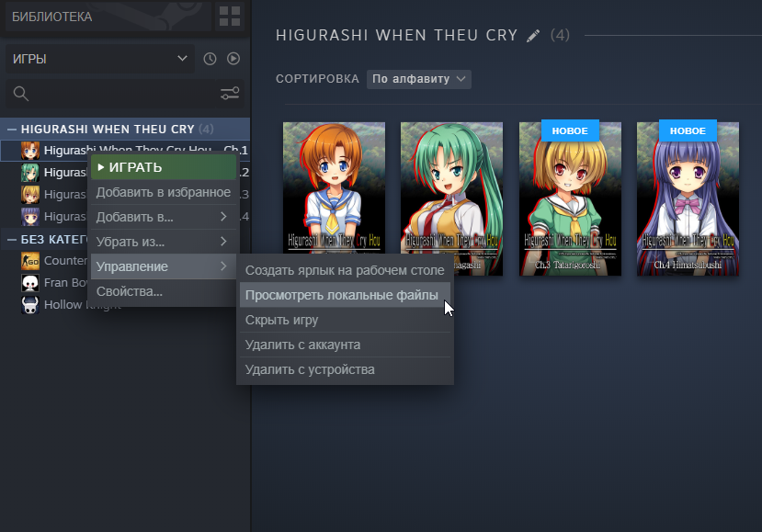Image resolution: width=762 pixels, height=532 pixels.
Task: Select Higurashi When They Cry Hou Ch.1 row
Action: click(125, 150)
